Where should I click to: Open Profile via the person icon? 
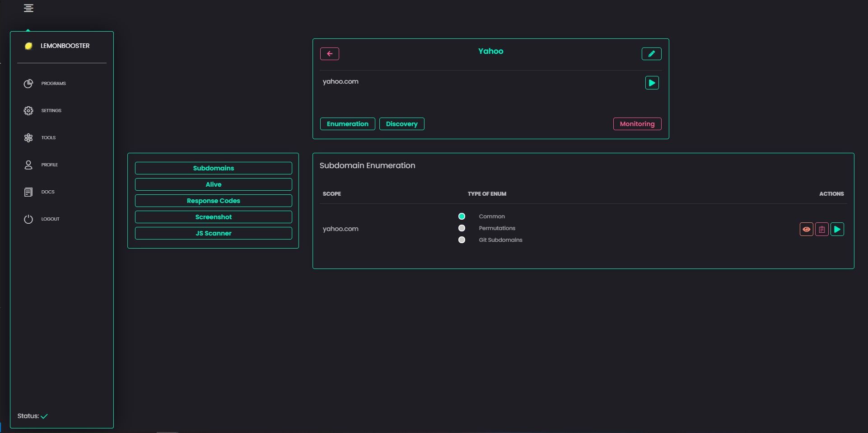click(x=28, y=165)
